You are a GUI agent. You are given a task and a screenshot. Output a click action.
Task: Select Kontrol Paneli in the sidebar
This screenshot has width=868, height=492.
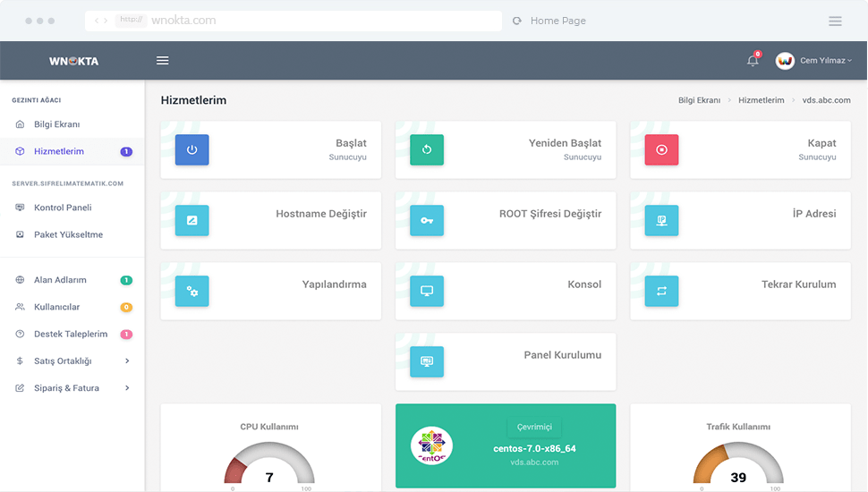point(63,208)
